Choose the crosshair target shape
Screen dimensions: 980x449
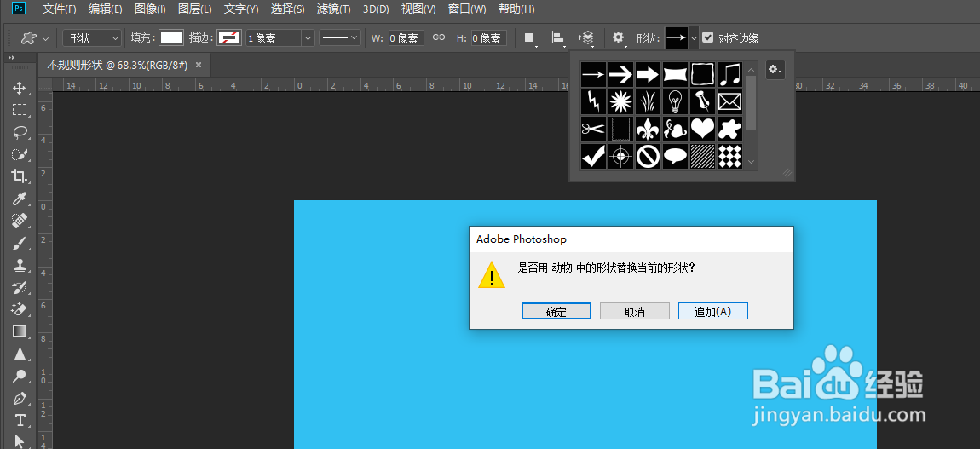pyautogui.click(x=620, y=156)
